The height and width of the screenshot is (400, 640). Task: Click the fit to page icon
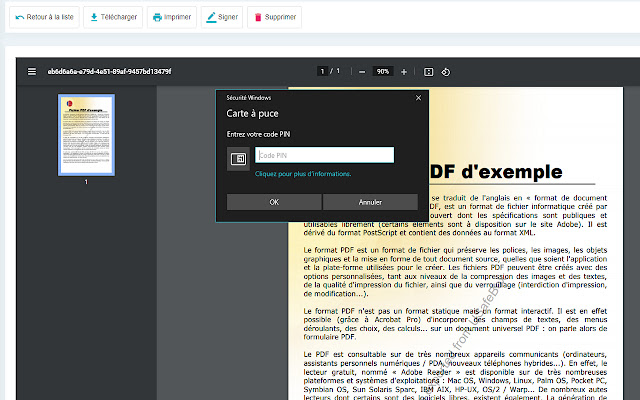pos(428,72)
